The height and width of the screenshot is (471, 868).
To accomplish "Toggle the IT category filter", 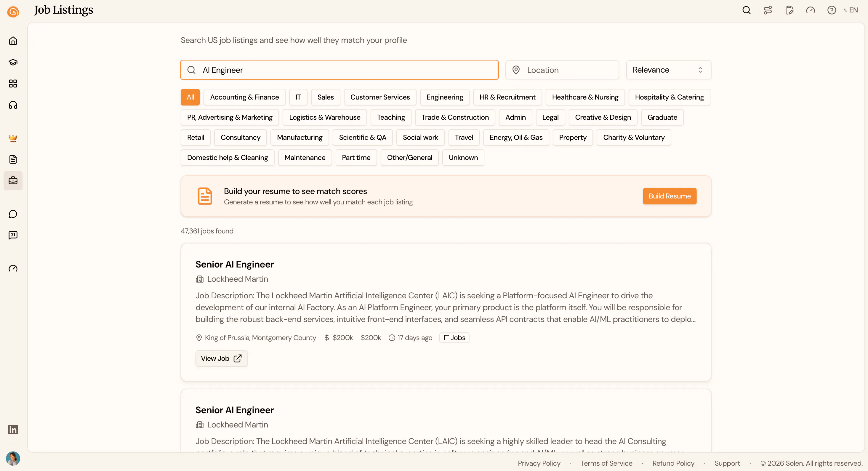I will pyautogui.click(x=298, y=97).
